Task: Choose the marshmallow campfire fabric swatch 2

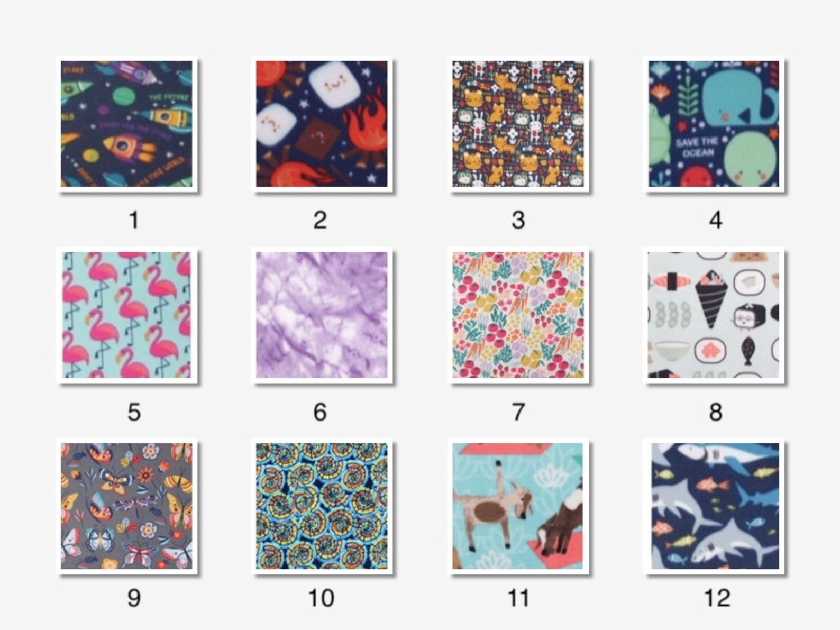Action: pyautogui.click(x=322, y=124)
